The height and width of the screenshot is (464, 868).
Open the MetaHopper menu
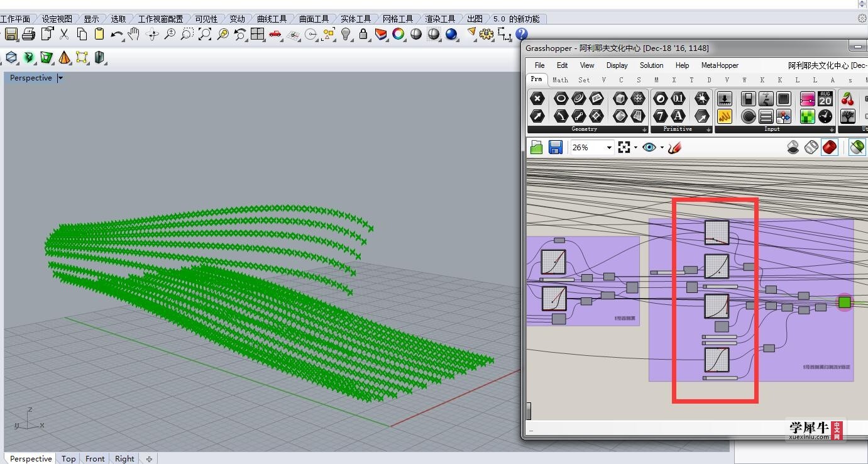coord(720,65)
